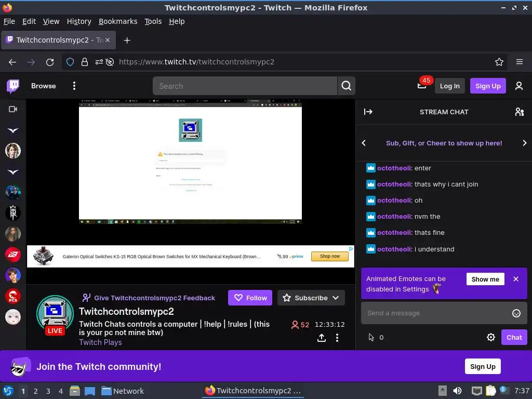Send message with the Chat button
532x399 pixels.
pyautogui.click(x=514, y=337)
